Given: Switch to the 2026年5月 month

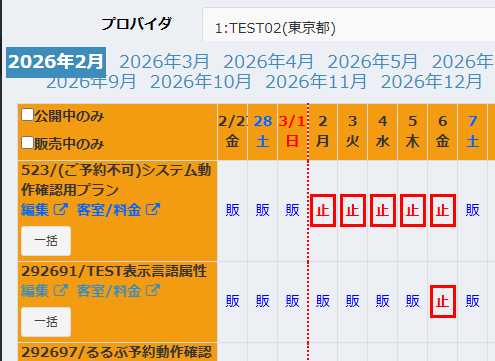Looking at the screenshot, I should pos(373,62).
